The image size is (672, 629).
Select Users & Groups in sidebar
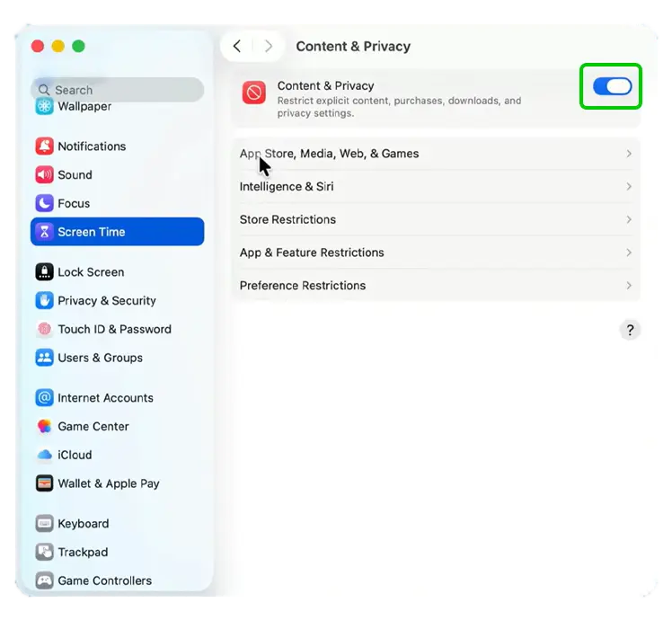[100, 358]
